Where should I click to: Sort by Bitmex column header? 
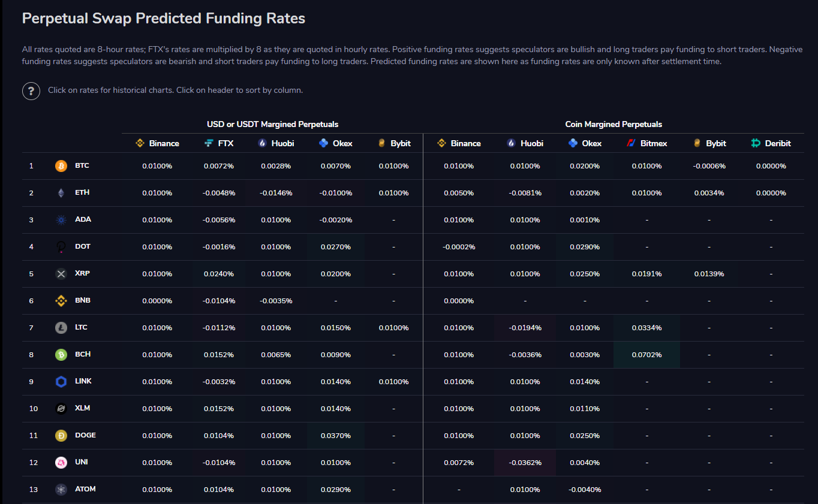(646, 143)
